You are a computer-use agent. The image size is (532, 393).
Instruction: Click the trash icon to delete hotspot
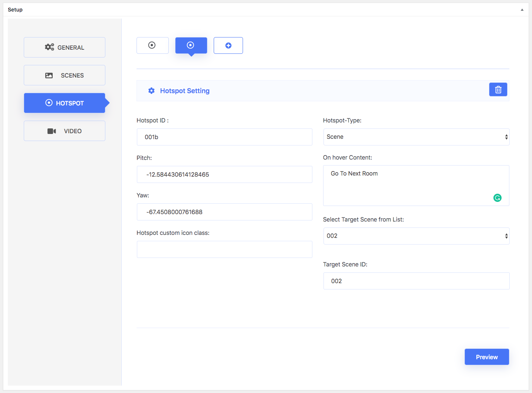(498, 90)
